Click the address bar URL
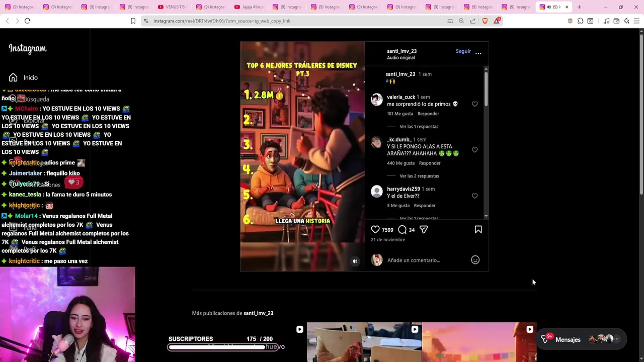The width and height of the screenshot is (644, 362). click(222, 21)
